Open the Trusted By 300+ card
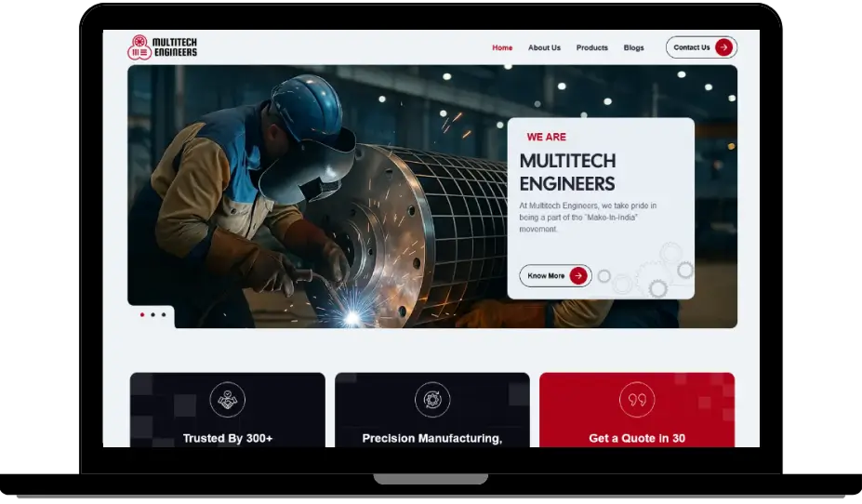The width and height of the screenshot is (862, 504). [228, 410]
